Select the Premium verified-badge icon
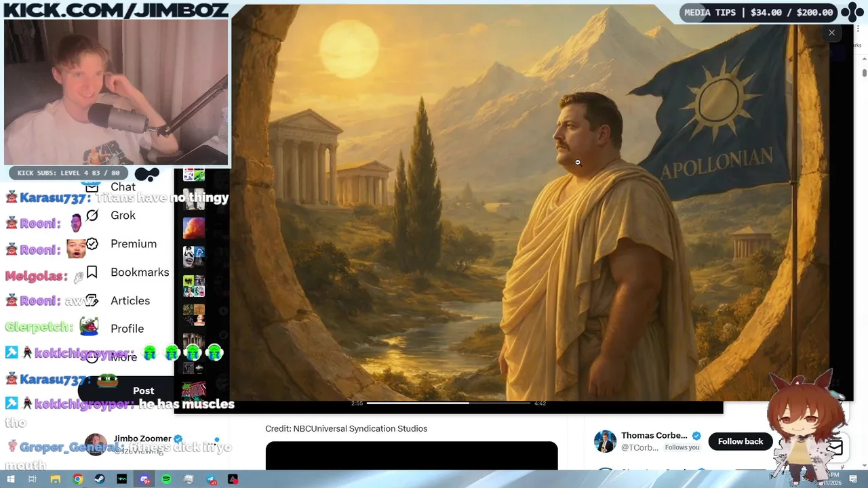 click(x=92, y=243)
